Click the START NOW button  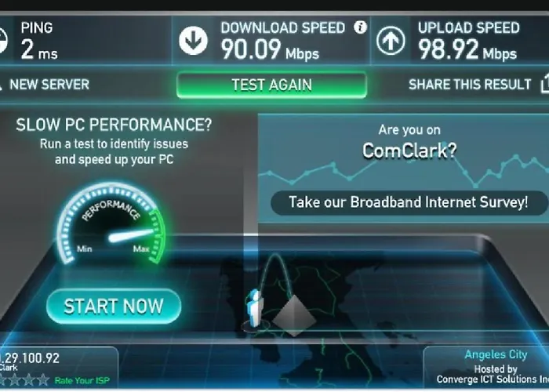(x=114, y=307)
